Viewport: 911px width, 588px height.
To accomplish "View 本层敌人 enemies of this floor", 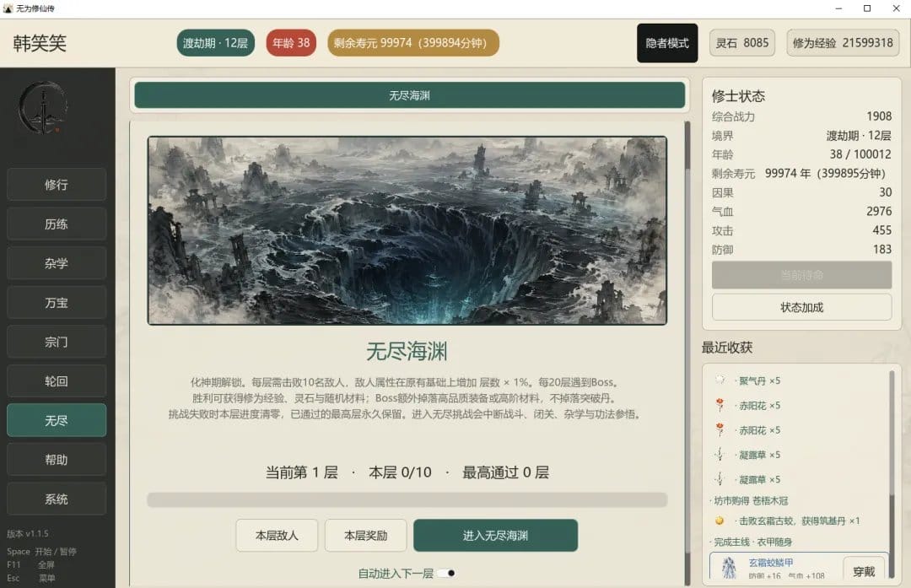I will [x=277, y=535].
